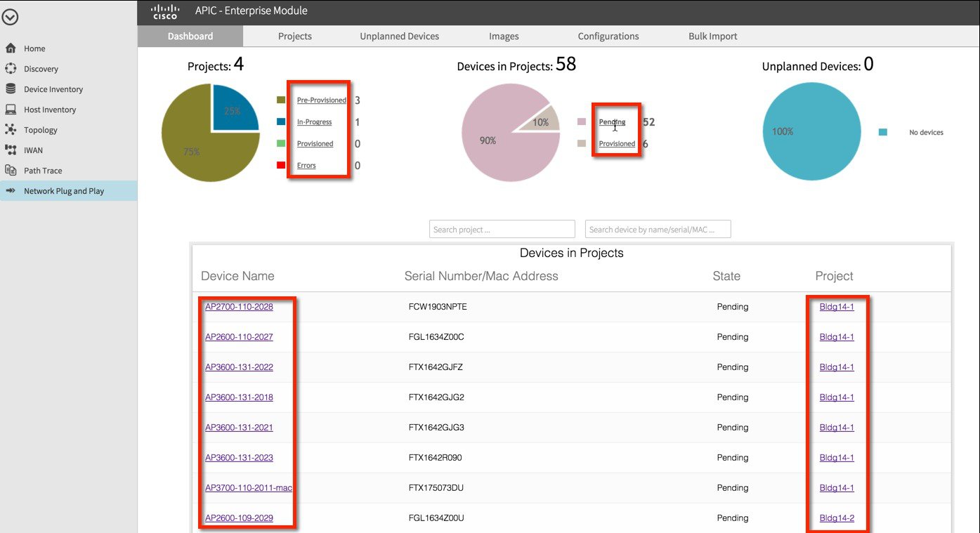Click the Path Trace icon
The height and width of the screenshot is (533, 980).
(11, 171)
